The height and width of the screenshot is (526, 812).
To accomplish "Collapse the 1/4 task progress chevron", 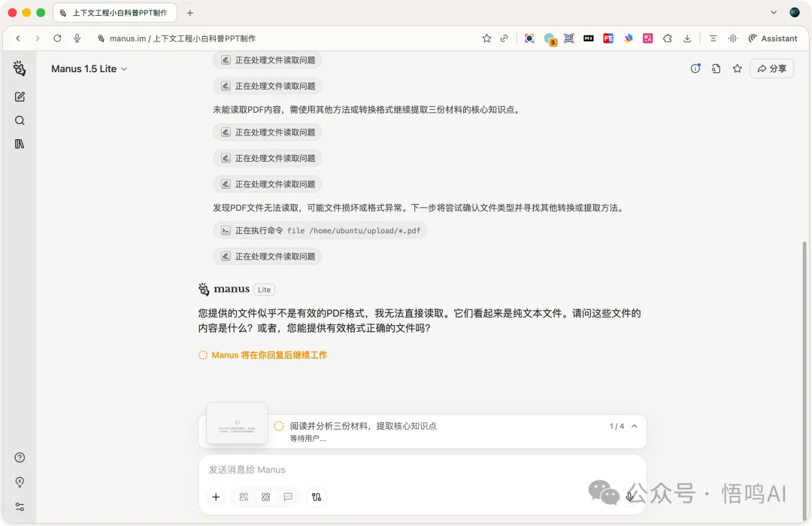I will click(x=634, y=426).
